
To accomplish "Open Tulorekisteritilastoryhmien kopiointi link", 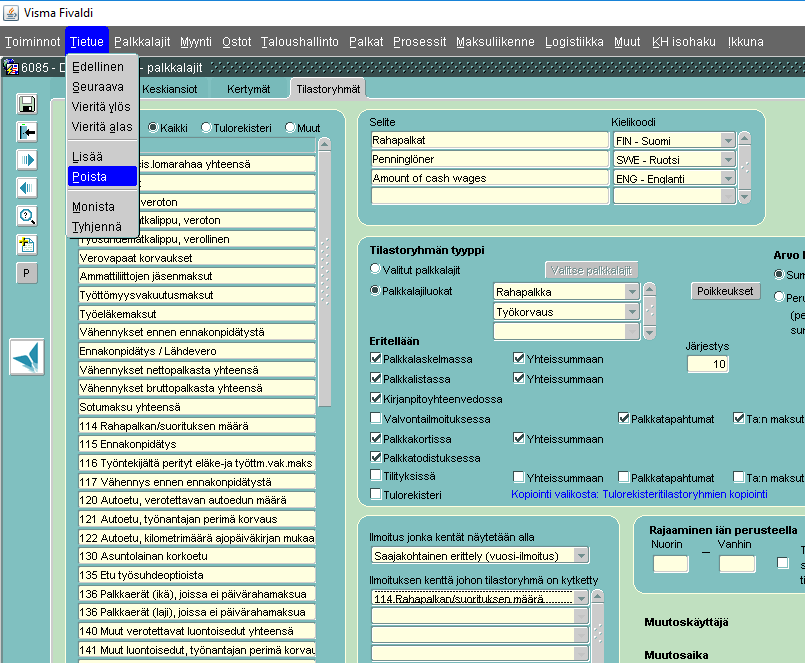I will [640, 494].
